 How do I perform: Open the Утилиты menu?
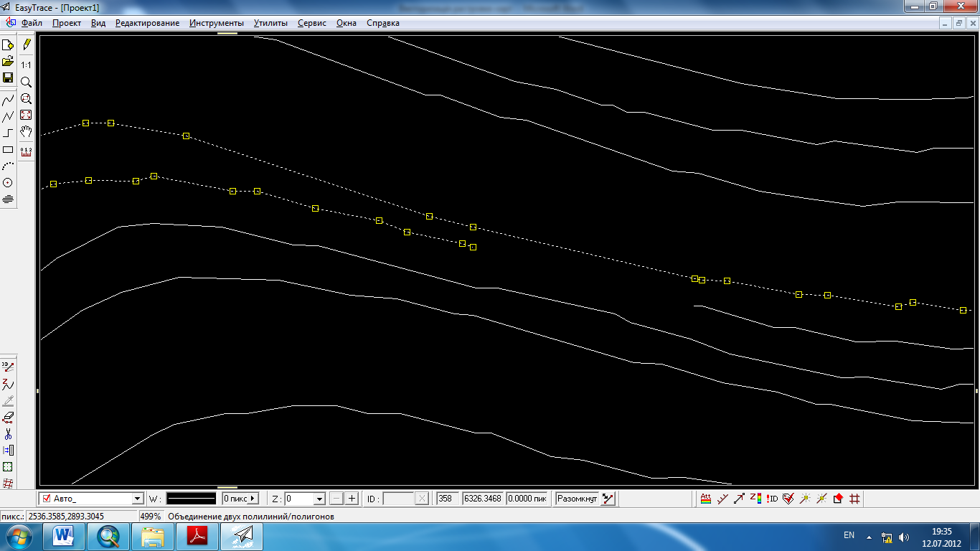pyautogui.click(x=270, y=23)
